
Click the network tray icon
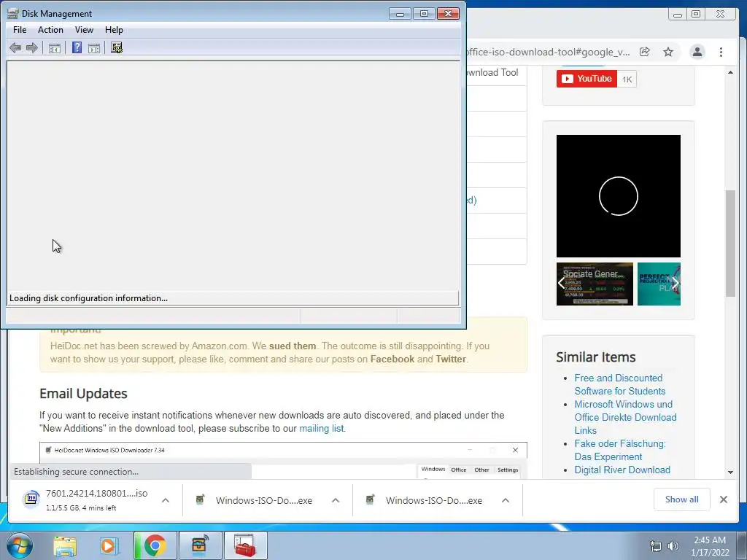tap(656, 546)
